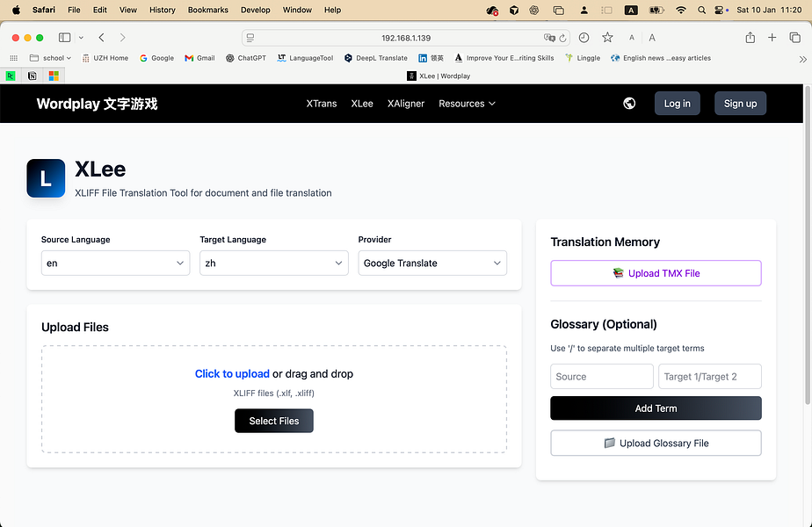Image resolution: width=812 pixels, height=527 pixels.
Task: Open the Linggle bookmark
Action: click(x=583, y=58)
